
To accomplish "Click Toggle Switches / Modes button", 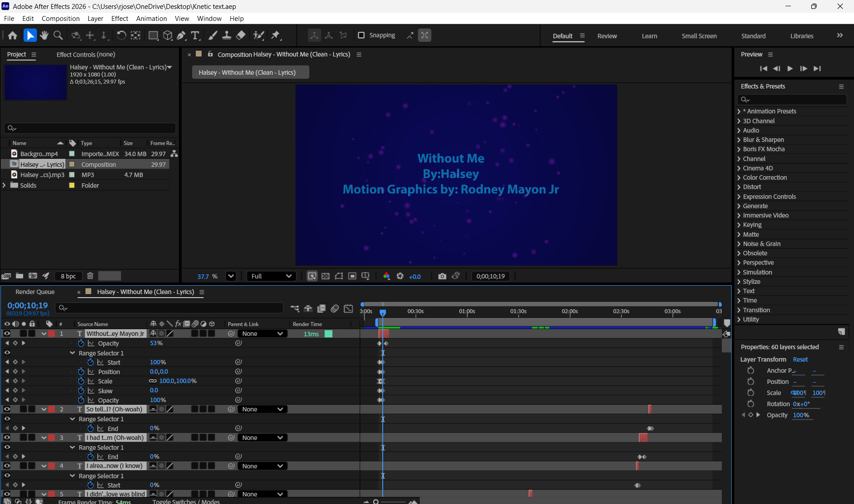I will pyautogui.click(x=186, y=501).
